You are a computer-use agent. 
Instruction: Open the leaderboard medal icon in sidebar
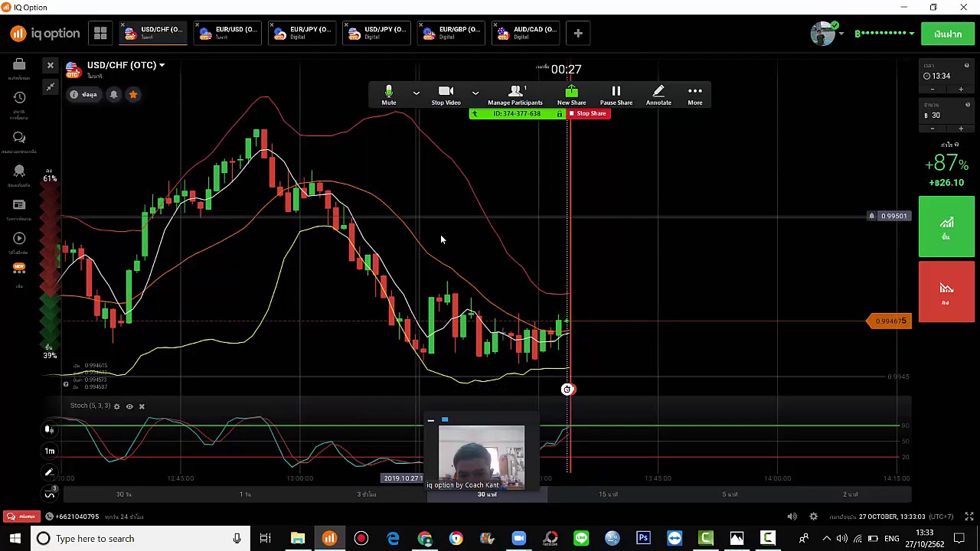click(19, 171)
